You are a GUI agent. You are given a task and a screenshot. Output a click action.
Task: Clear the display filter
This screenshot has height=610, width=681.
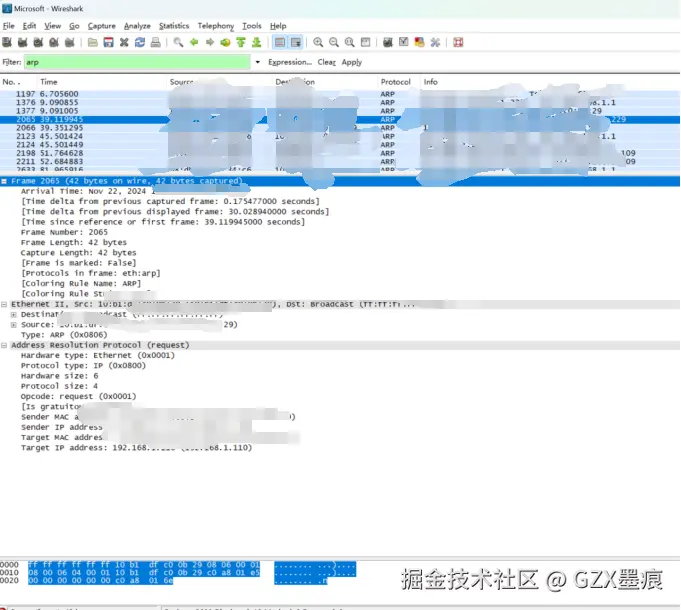pos(327,62)
